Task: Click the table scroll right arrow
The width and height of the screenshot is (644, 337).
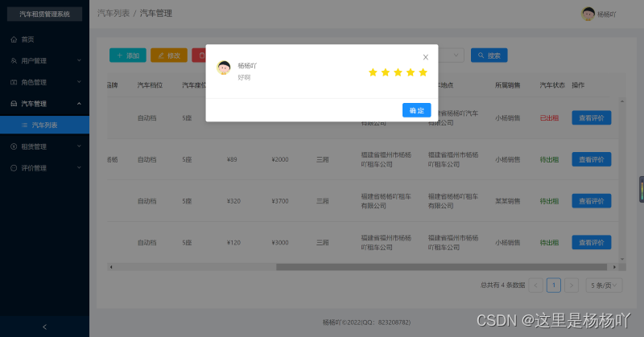Action: (x=614, y=267)
